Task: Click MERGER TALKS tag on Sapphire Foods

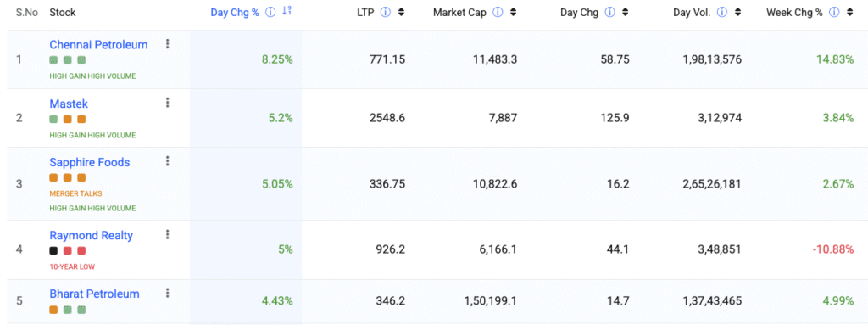Action: [x=75, y=193]
